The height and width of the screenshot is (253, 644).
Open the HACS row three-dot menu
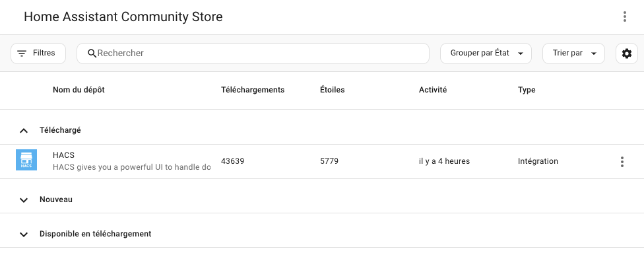point(622,162)
